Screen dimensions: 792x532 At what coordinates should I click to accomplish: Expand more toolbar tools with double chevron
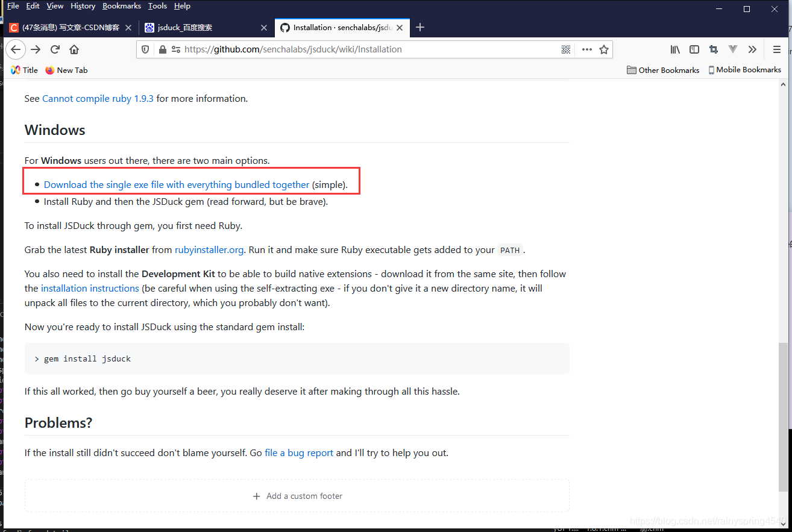pyautogui.click(x=752, y=49)
